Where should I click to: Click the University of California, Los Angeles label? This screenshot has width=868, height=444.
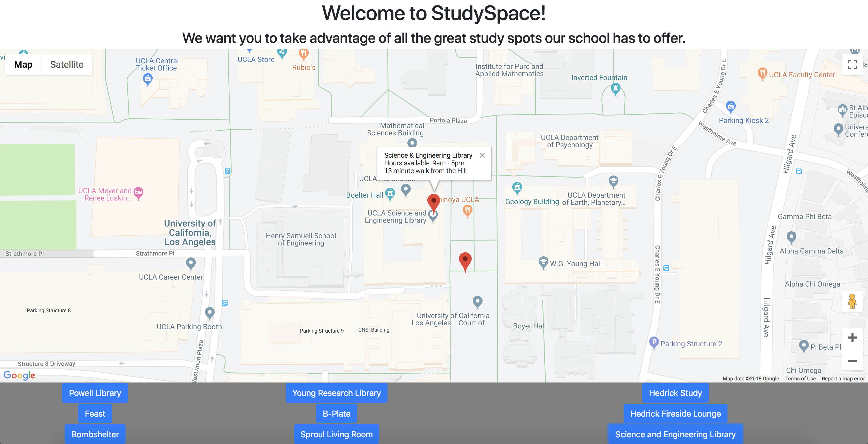point(190,233)
